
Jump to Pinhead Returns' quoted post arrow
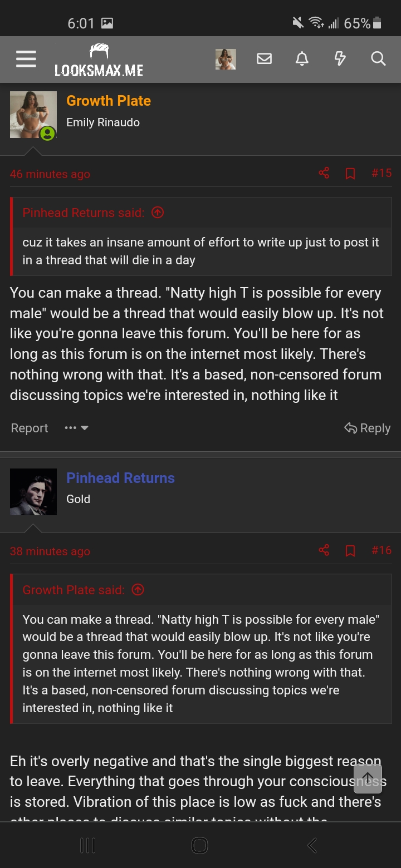(x=158, y=213)
